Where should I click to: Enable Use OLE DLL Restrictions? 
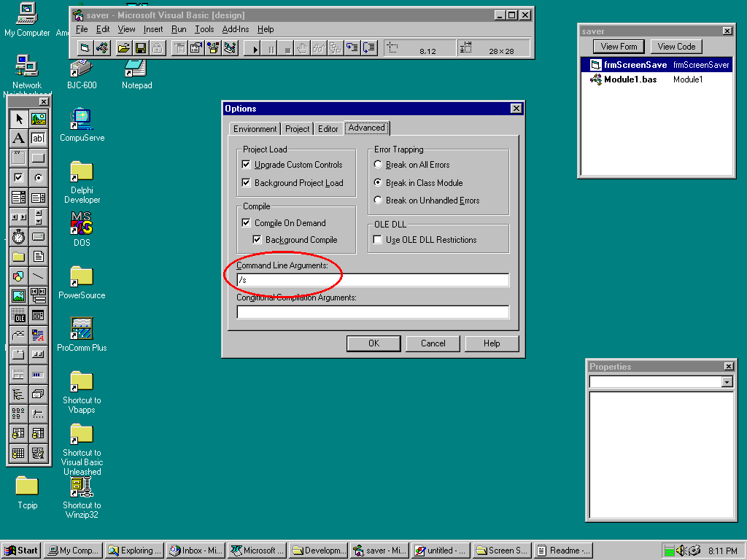[x=378, y=240]
